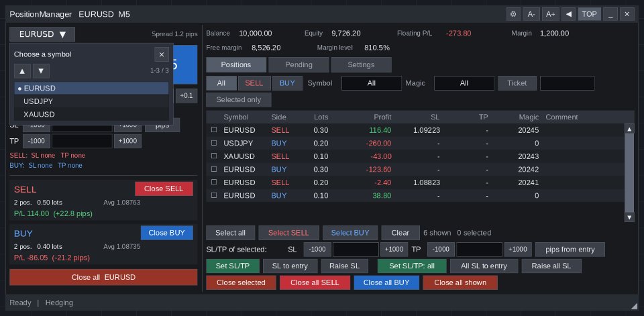The height and width of the screenshot is (316, 644).
Task: Click the Ticket filter button
Action: pos(517,83)
